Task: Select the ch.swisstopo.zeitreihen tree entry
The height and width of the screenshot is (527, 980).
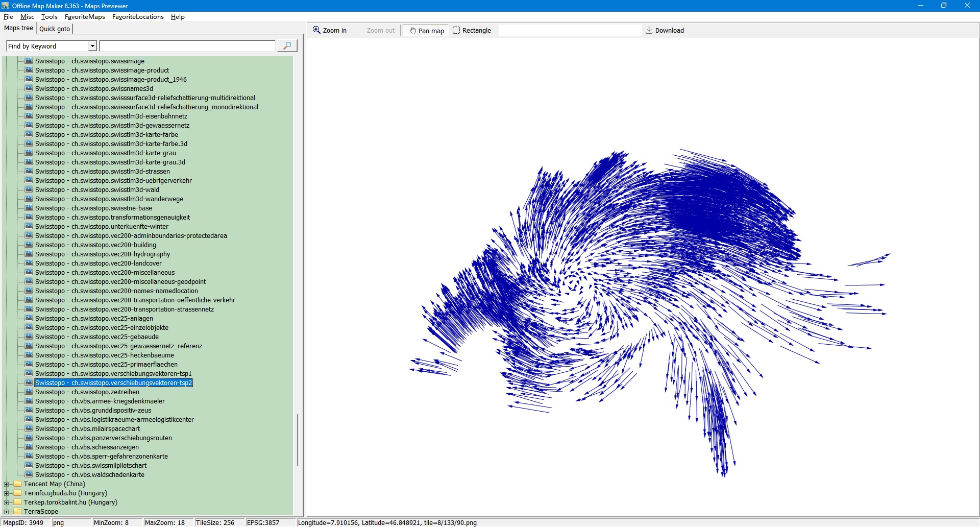Action: click(87, 392)
